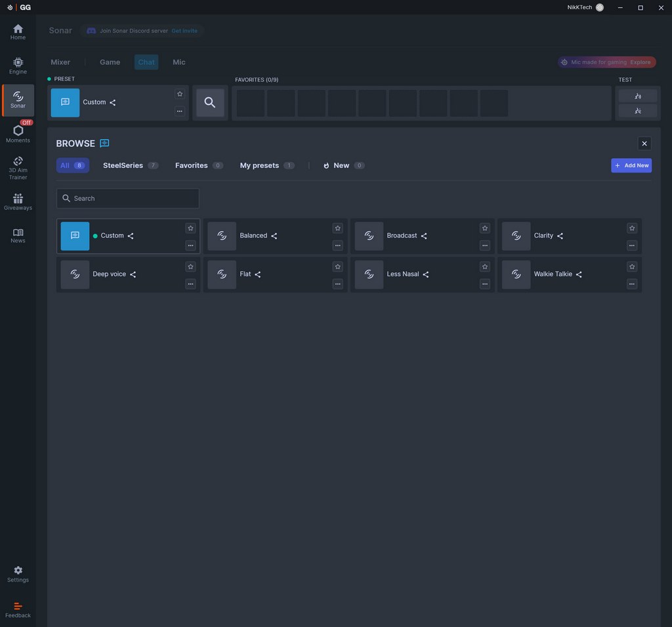Screen dimensions: 672x627
Task: Open the News sidebar icon
Action: (18, 235)
